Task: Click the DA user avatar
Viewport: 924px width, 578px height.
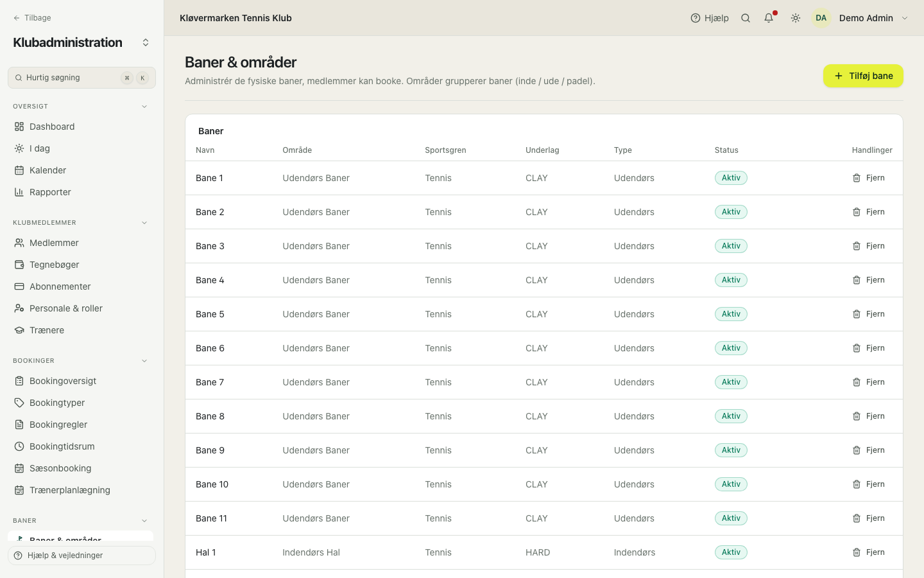Action: click(821, 18)
